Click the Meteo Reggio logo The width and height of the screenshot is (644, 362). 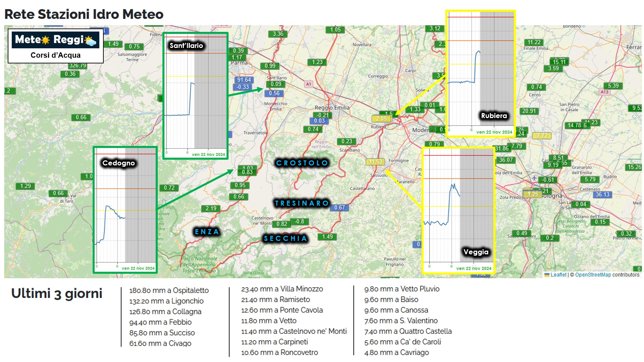[55, 40]
